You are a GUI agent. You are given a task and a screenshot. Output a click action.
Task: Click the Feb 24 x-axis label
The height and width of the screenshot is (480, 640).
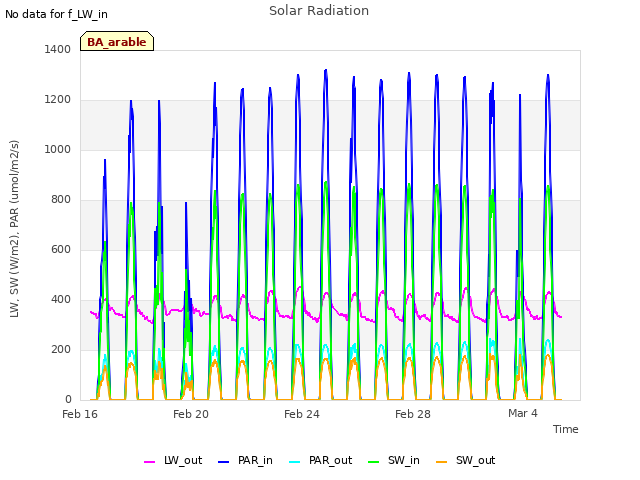pyautogui.click(x=302, y=414)
